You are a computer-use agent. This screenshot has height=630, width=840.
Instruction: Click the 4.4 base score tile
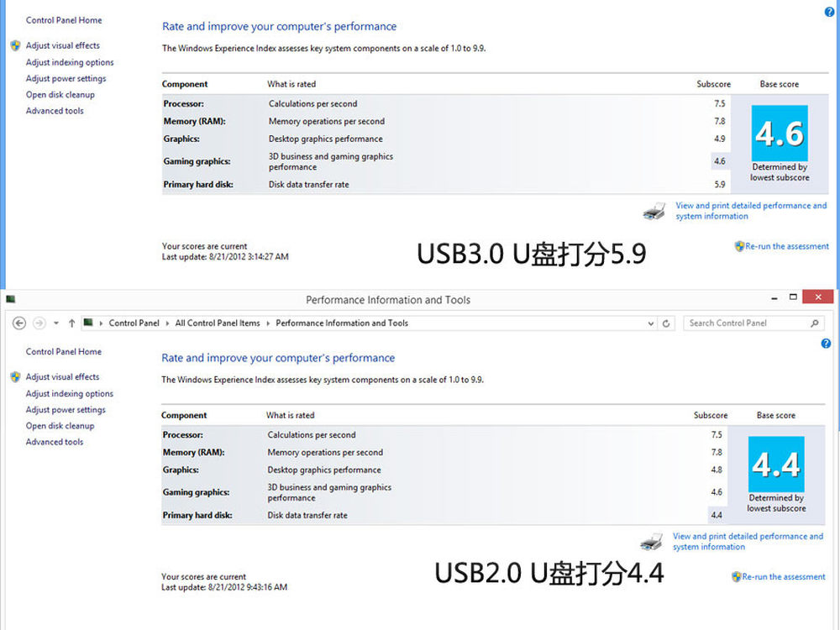coord(776,464)
